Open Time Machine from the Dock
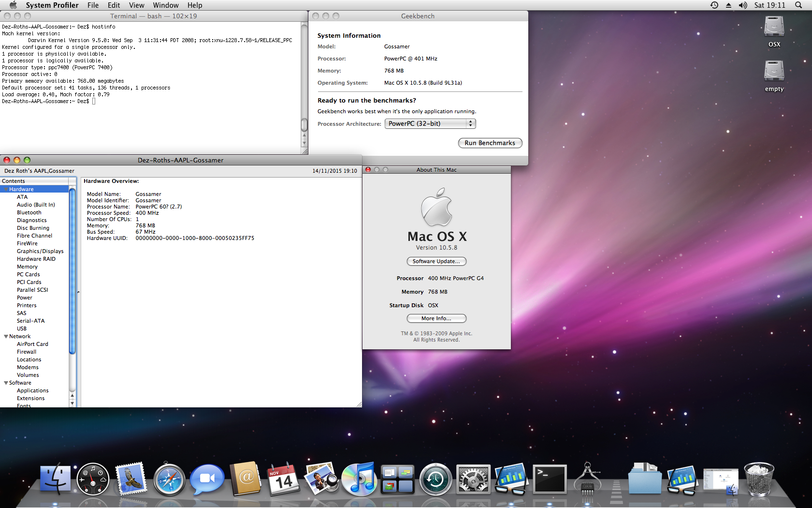 point(435,479)
